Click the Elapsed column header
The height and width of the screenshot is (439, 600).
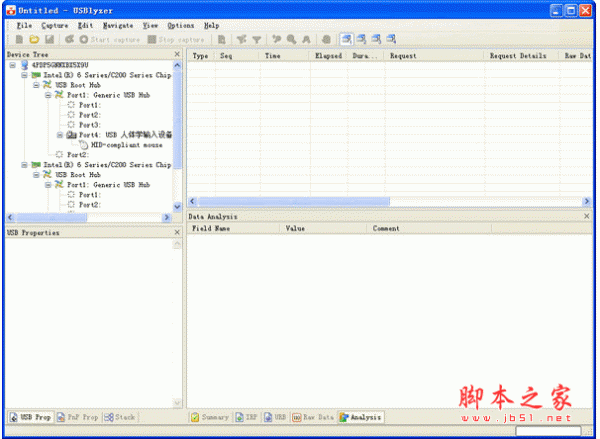pyautogui.click(x=328, y=56)
